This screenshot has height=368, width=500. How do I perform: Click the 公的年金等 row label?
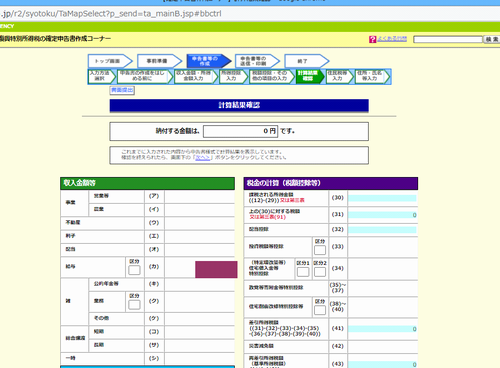106,284
